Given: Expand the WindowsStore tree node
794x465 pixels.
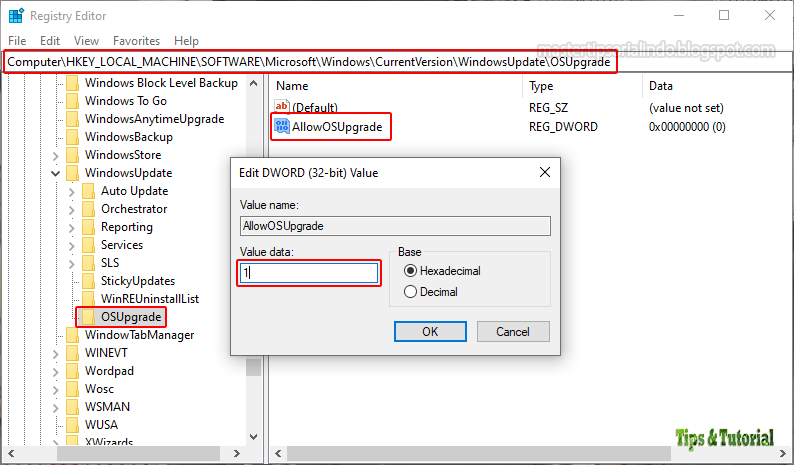Looking at the screenshot, I should pyautogui.click(x=56, y=156).
